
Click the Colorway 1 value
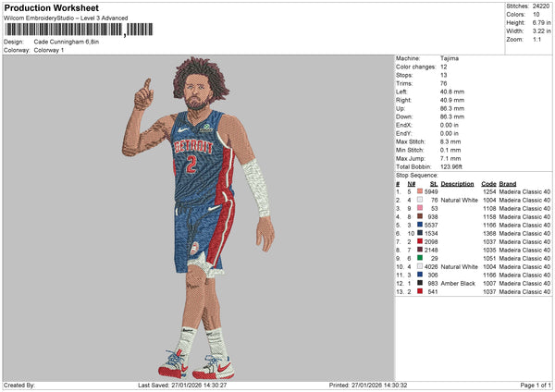point(49,50)
